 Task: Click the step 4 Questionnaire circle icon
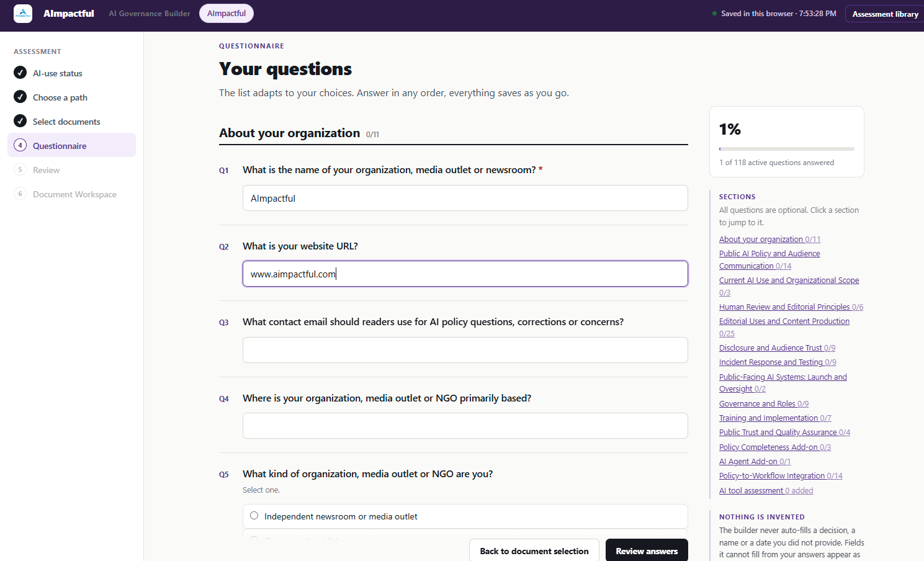(20, 145)
